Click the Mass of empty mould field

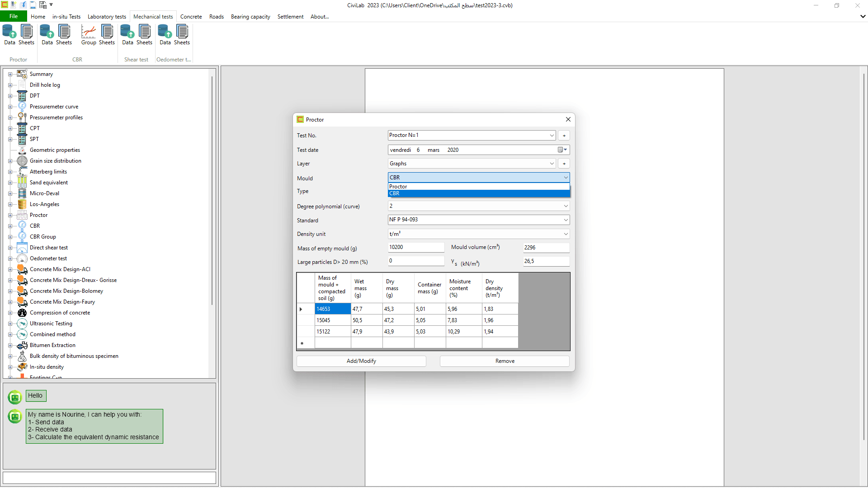(x=415, y=247)
